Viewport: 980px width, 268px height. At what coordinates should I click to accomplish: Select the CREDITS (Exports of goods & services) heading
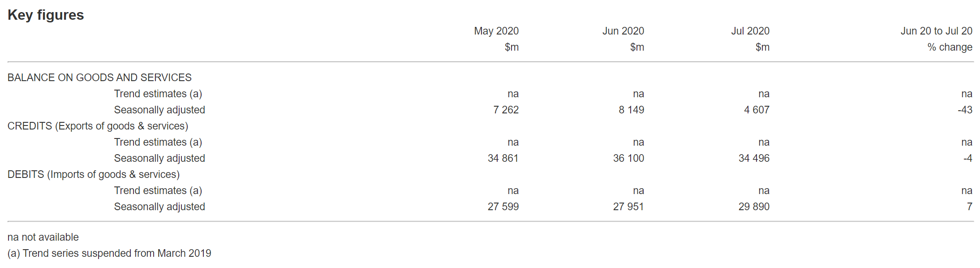coord(98,126)
